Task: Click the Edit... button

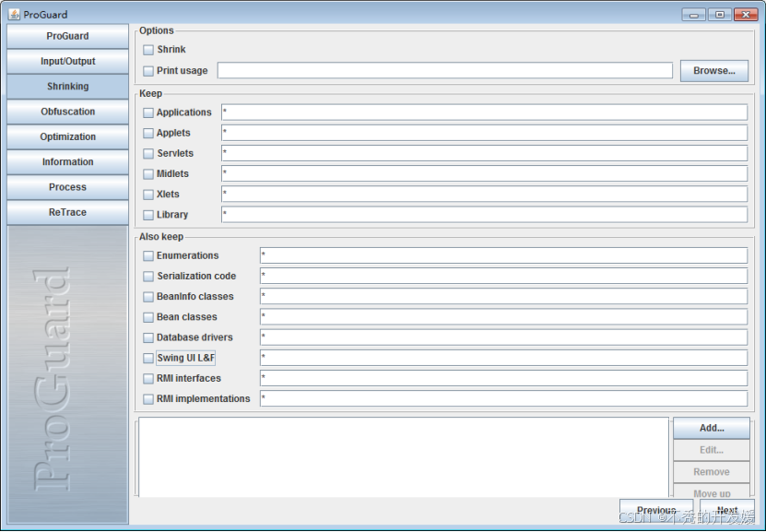Action: [712, 451]
